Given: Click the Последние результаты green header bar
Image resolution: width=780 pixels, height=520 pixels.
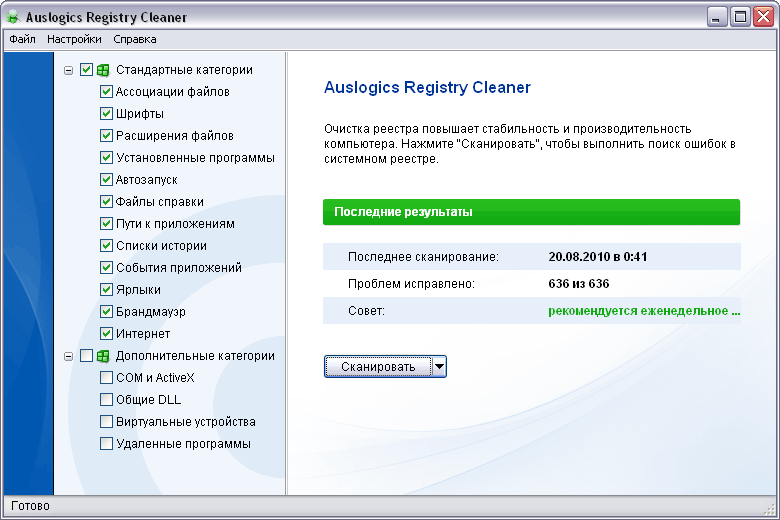Looking at the screenshot, I should pyautogui.click(x=531, y=212).
